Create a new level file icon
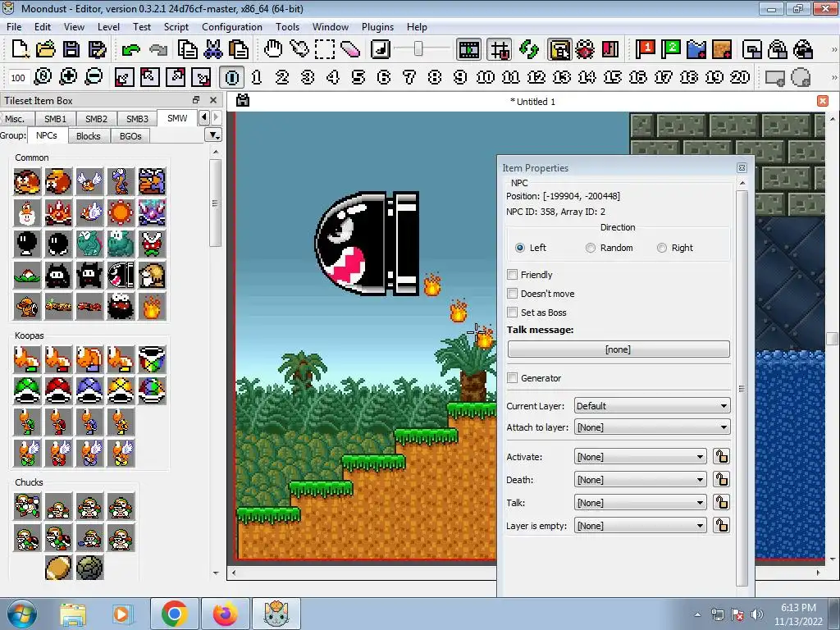The height and width of the screenshot is (630, 840). point(21,49)
